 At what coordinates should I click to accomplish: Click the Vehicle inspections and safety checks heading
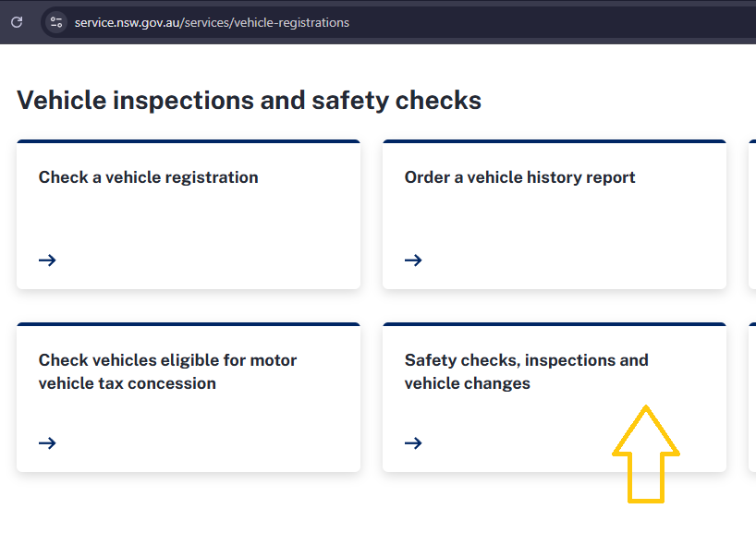coord(249,100)
